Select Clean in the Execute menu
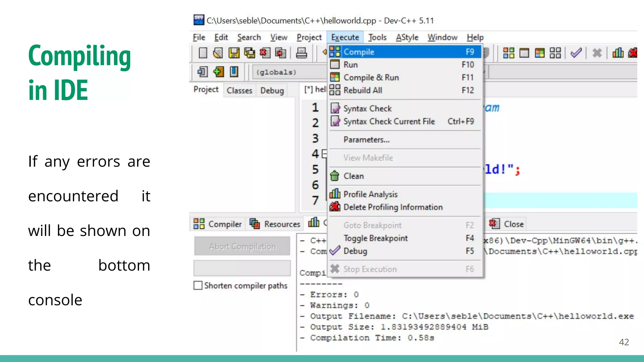 [x=405, y=176]
